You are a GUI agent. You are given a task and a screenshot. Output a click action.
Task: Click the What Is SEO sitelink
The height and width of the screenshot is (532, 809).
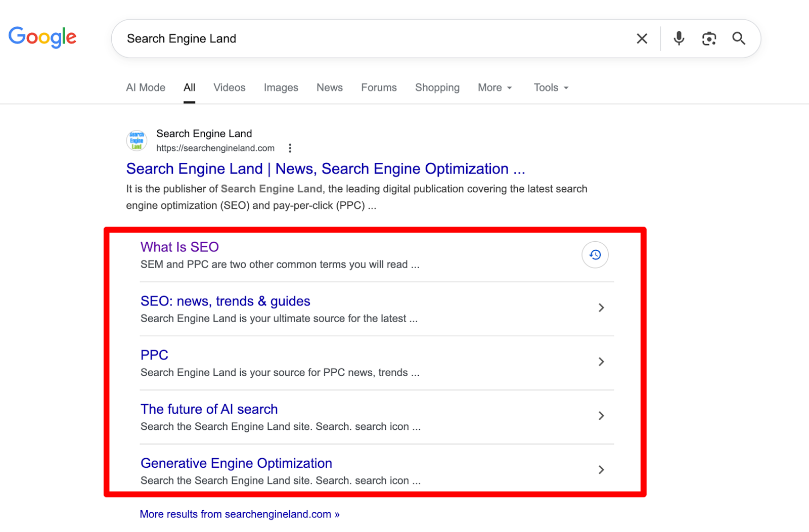point(179,247)
